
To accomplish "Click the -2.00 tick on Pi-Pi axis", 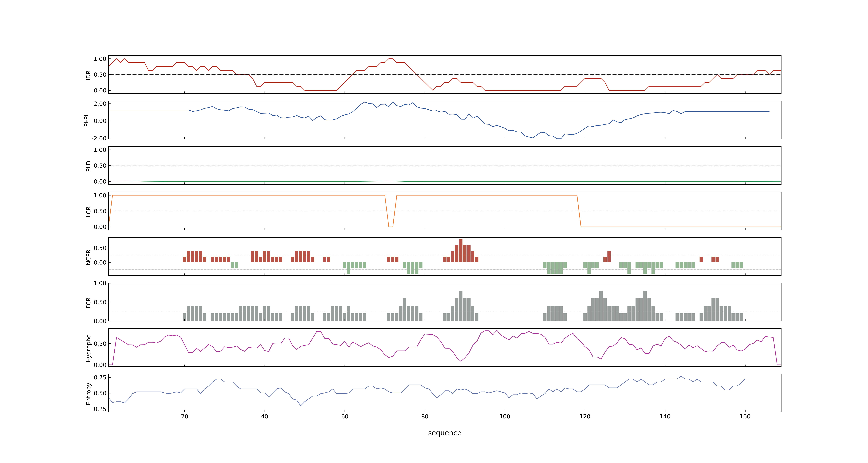I will 99,138.
